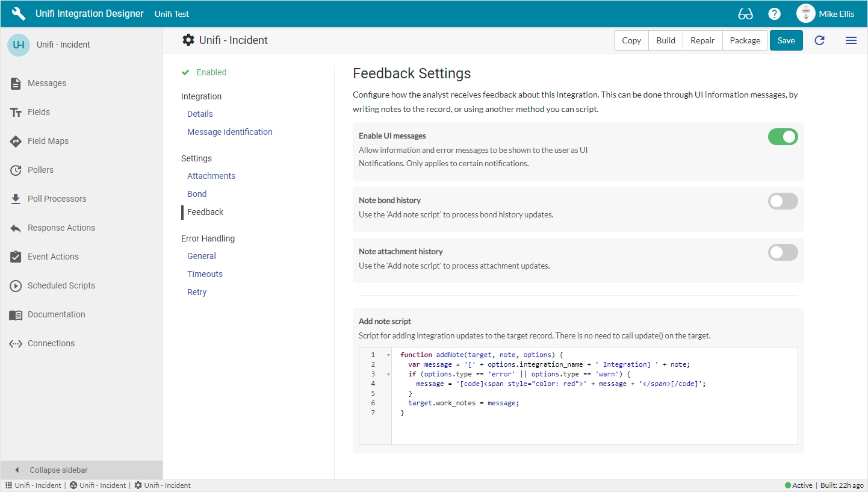868x492 pixels.
Task: Select Message Identification in the Integration section
Action: pos(229,132)
